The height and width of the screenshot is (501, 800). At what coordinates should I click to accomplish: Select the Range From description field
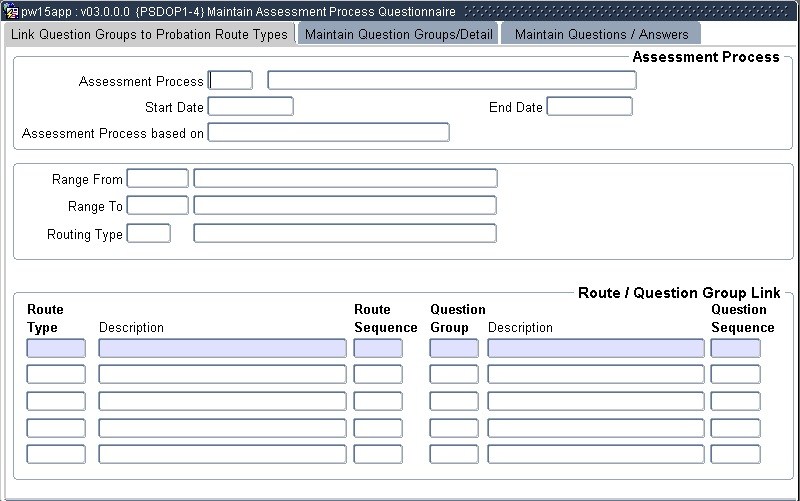pyautogui.click(x=345, y=179)
